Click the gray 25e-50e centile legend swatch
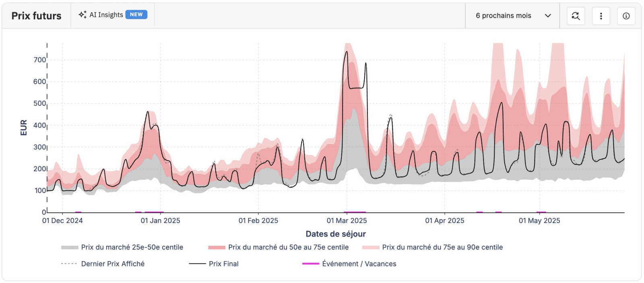 point(69,248)
